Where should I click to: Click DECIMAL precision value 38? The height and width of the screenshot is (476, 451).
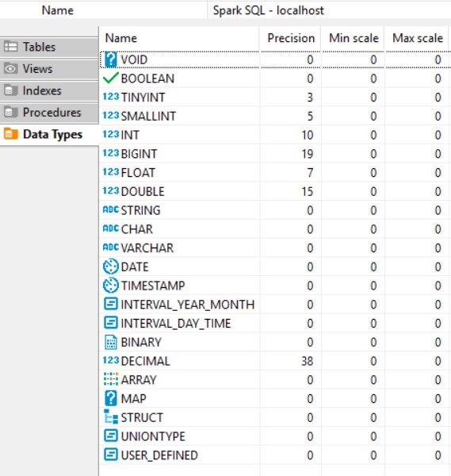[308, 361]
